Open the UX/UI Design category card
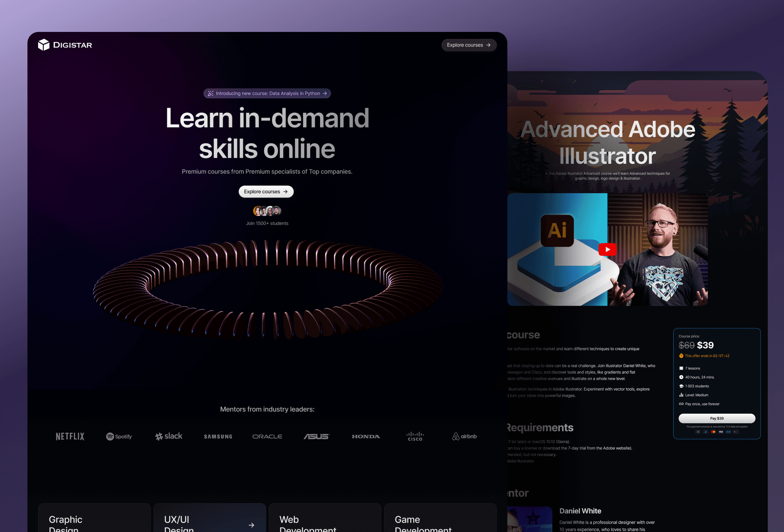The image size is (784, 532). click(x=209, y=518)
